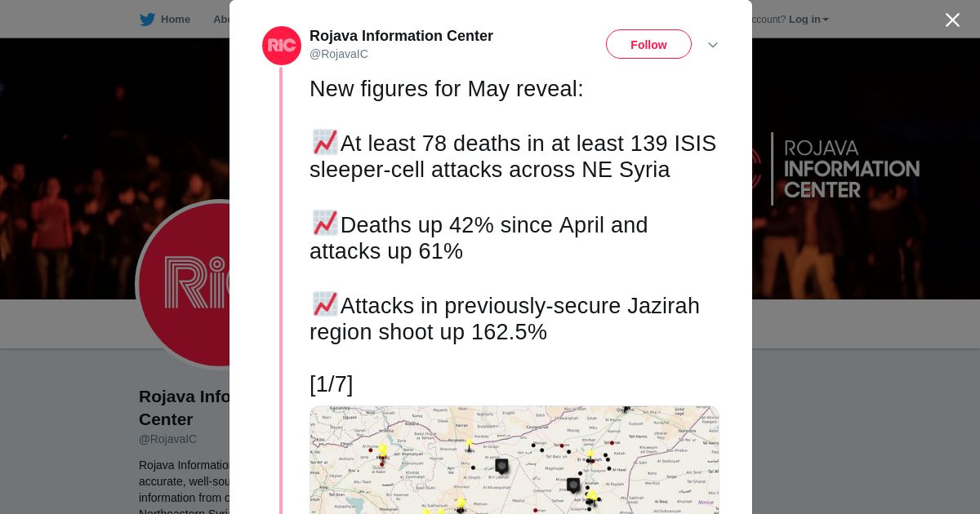Click chart emoji beside 'Deaths up 42%'
The image size is (980, 514).
point(325,223)
